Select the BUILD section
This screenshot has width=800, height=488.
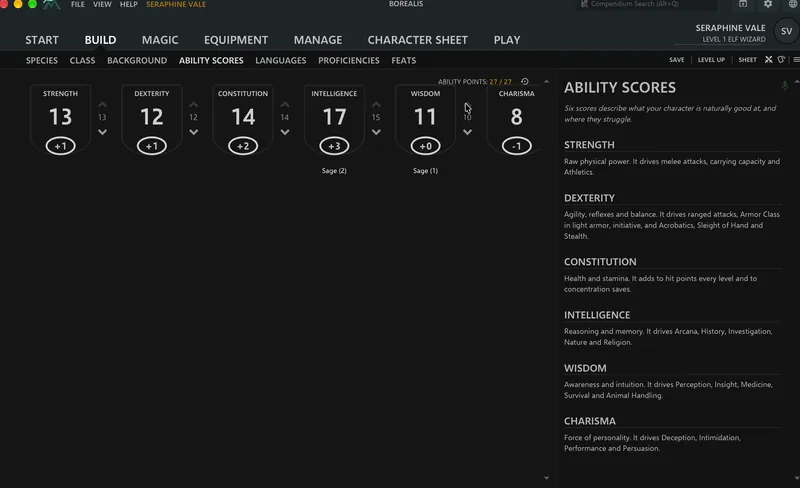(x=101, y=40)
